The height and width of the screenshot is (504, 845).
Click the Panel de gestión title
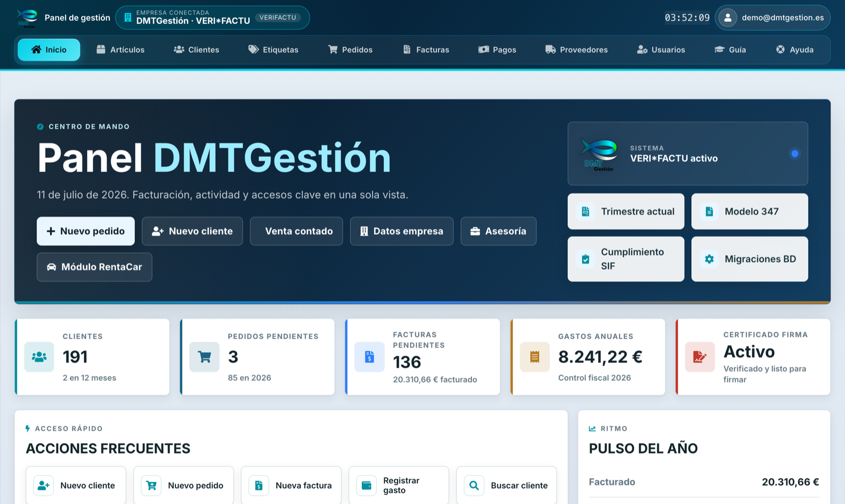[78, 18]
